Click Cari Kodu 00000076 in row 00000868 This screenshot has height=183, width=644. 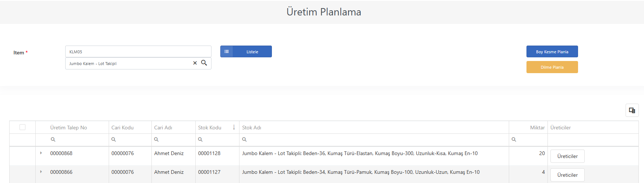point(123,153)
